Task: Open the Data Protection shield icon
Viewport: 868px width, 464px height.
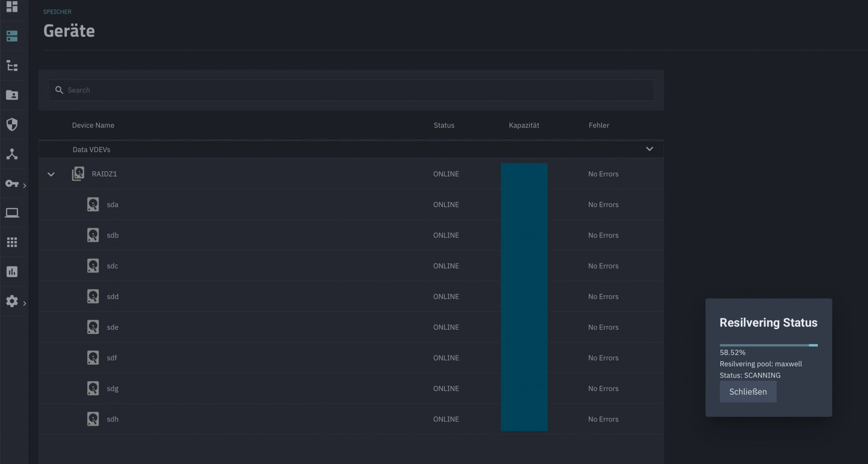Action: (x=12, y=124)
